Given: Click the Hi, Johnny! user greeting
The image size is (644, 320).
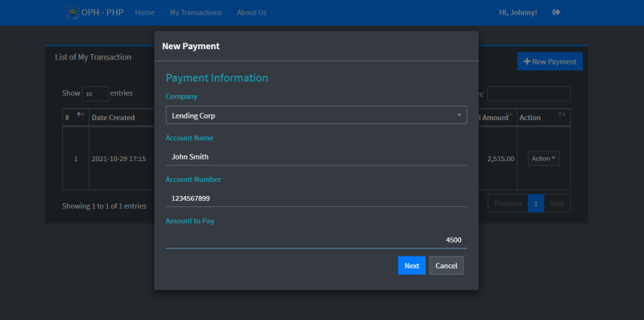Looking at the screenshot, I should (518, 13).
